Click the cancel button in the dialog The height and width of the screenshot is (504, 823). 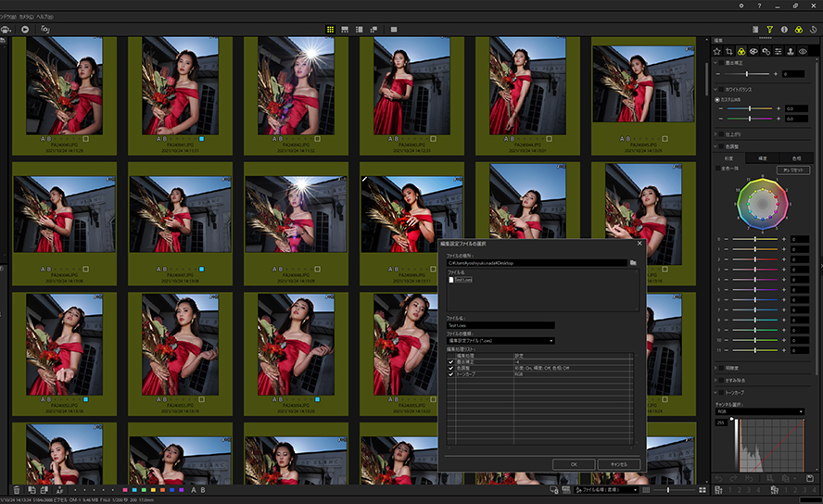coord(619,464)
